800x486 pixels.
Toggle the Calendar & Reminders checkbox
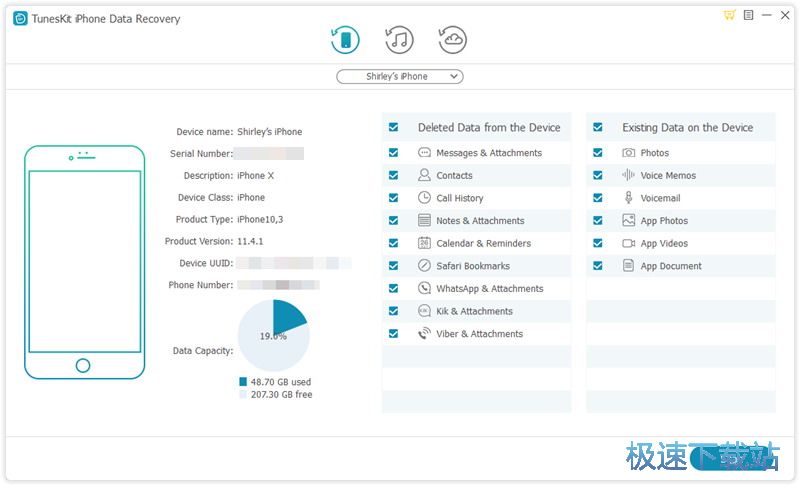pyautogui.click(x=393, y=243)
